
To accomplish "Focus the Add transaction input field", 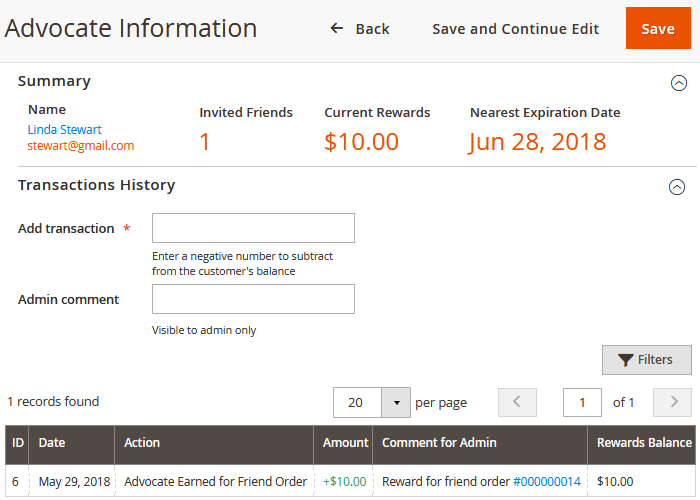I will [253, 228].
